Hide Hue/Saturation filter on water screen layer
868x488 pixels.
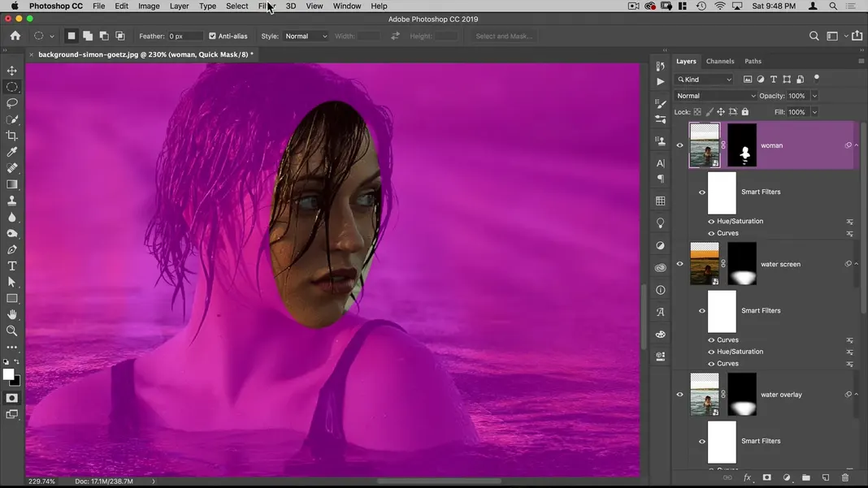[x=711, y=352]
